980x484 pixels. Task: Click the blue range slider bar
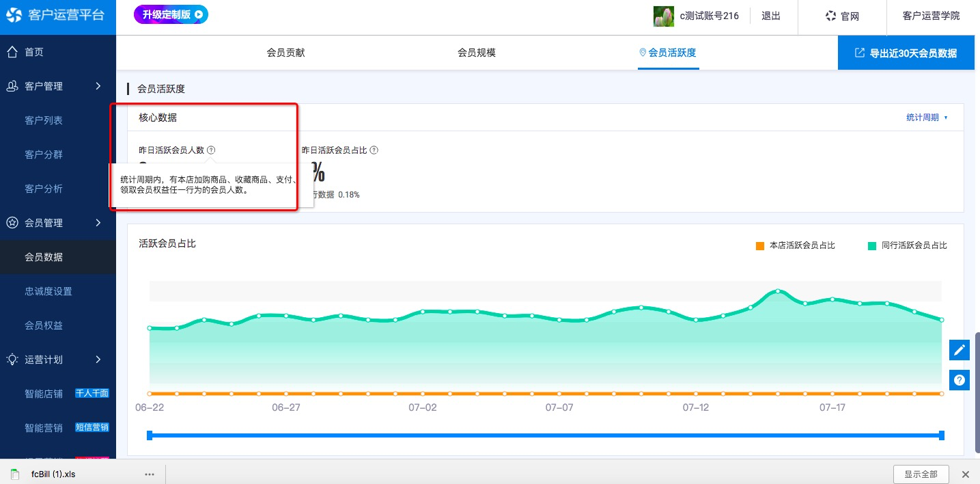pyautogui.click(x=546, y=435)
